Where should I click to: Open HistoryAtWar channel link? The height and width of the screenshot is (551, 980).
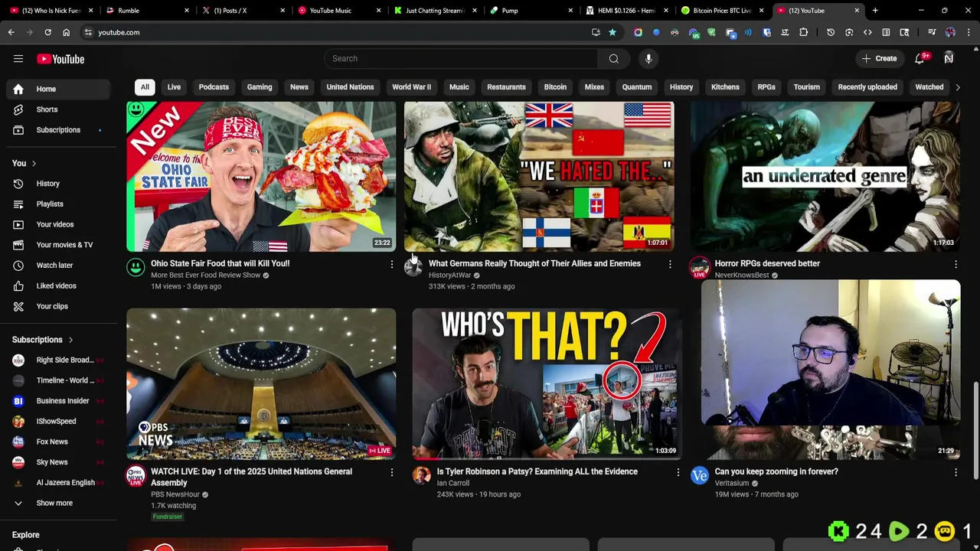tap(449, 275)
